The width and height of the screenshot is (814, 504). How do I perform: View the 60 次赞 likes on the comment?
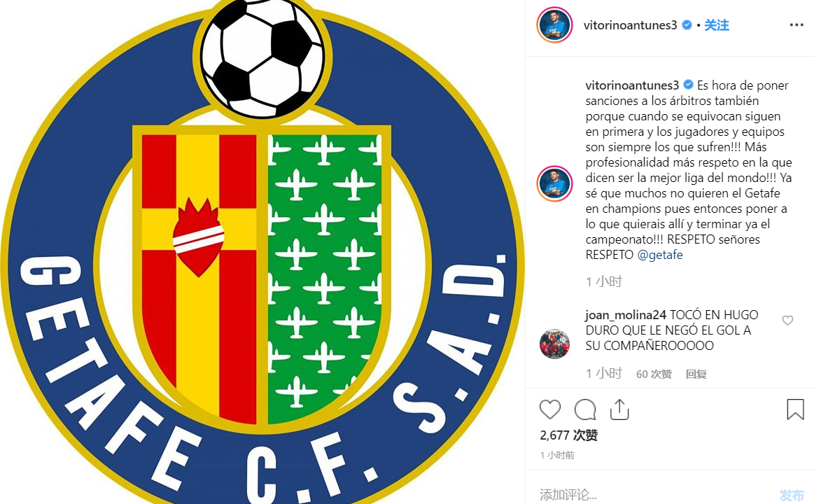(x=654, y=374)
